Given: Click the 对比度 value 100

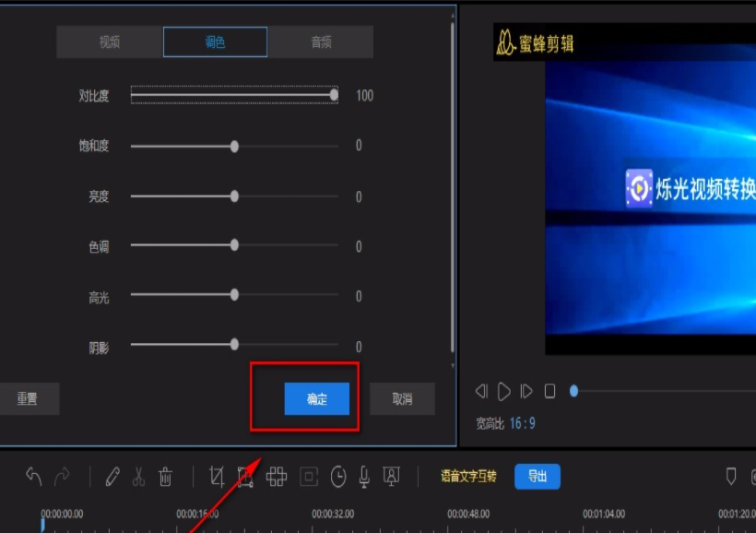Looking at the screenshot, I should point(364,96).
